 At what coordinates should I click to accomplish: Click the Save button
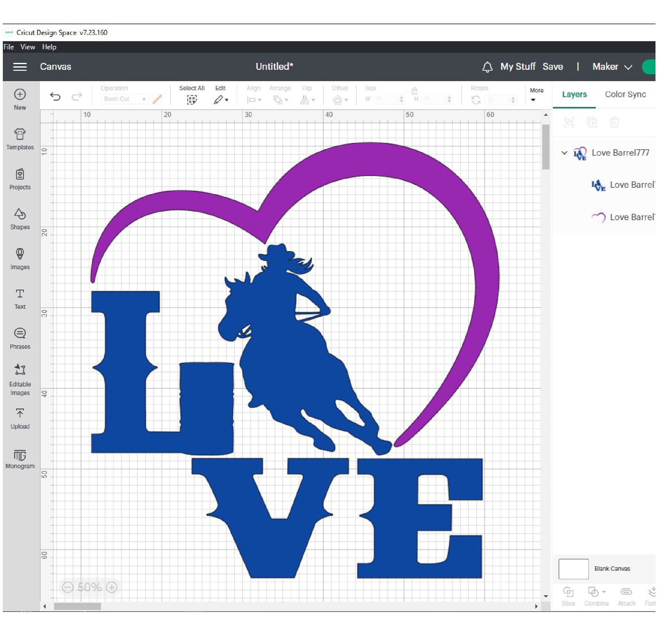coord(553,67)
